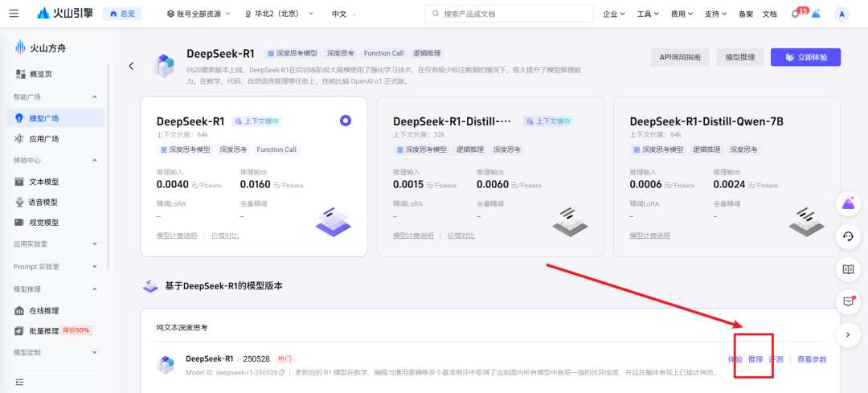Click 体验 link for DeepSeek-R1 250528
Image resolution: width=868 pixels, height=393 pixels.
(x=735, y=359)
